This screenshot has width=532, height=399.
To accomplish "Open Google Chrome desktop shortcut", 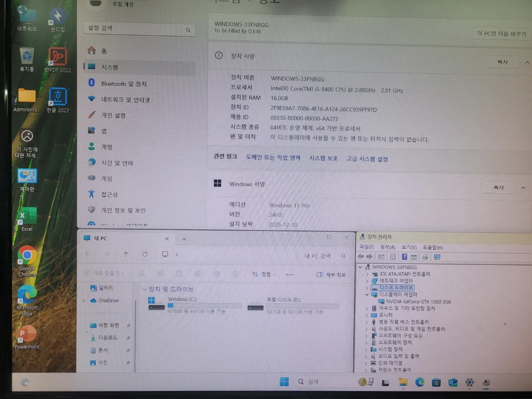I will [27, 261].
